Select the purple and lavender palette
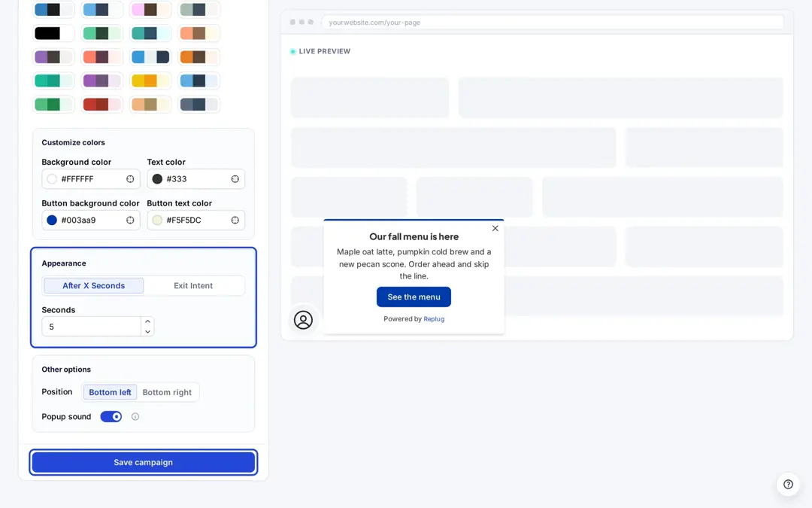Viewport: 812px width, 508px height. pos(102,81)
